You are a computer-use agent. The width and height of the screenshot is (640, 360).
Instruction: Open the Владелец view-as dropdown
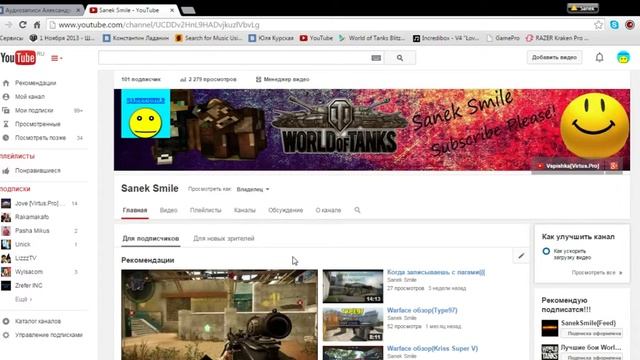click(253, 189)
